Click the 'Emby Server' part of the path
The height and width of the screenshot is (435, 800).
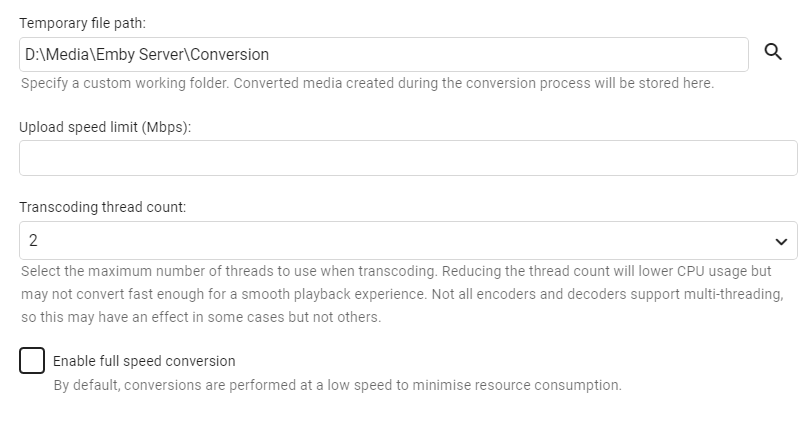point(139,55)
